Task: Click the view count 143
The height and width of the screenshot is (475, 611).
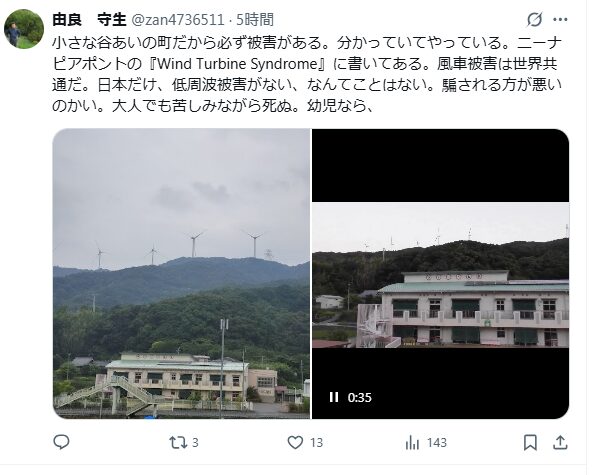Action: (x=437, y=443)
